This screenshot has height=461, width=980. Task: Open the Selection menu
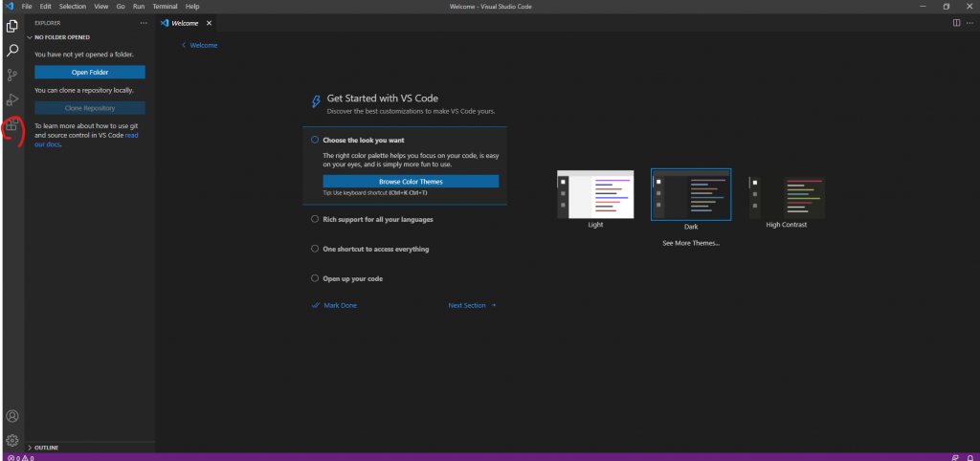[73, 7]
